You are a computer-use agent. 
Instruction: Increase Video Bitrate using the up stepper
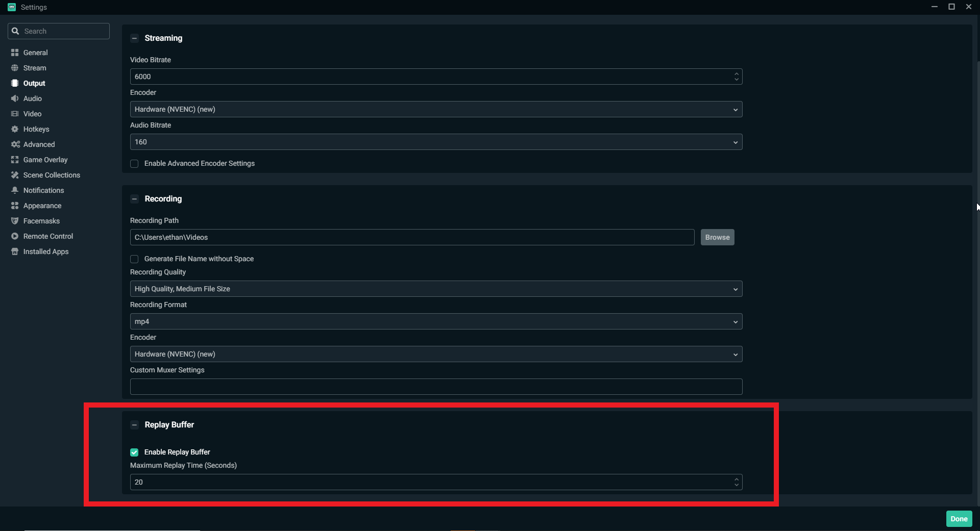point(736,73)
